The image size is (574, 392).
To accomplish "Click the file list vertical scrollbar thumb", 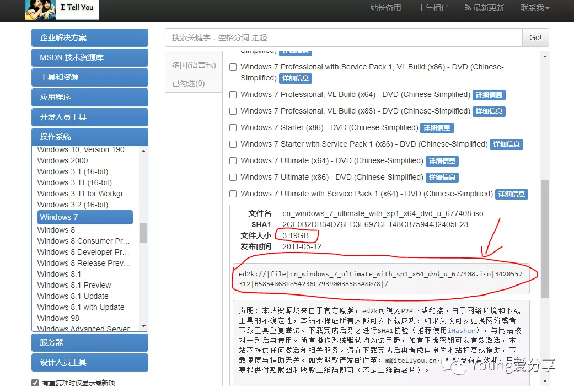I will click(545, 239).
